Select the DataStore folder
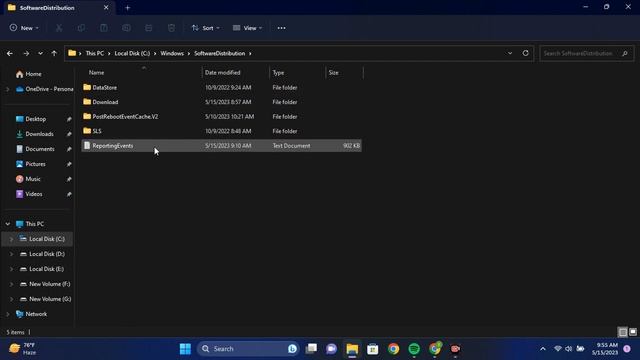The height and width of the screenshot is (360, 640). coord(221,87)
